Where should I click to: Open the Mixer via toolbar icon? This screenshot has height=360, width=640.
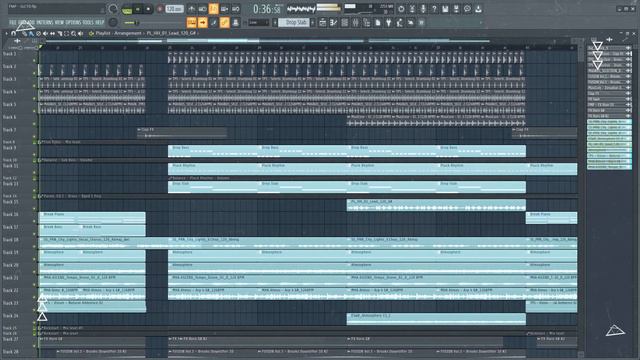click(x=356, y=22)
